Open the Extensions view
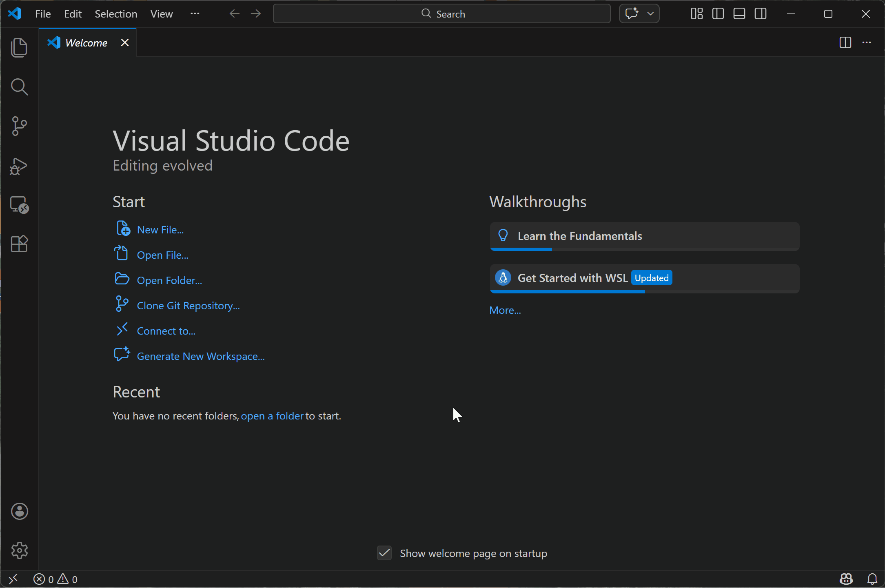 pyautogui.click(x=19, y=244)
